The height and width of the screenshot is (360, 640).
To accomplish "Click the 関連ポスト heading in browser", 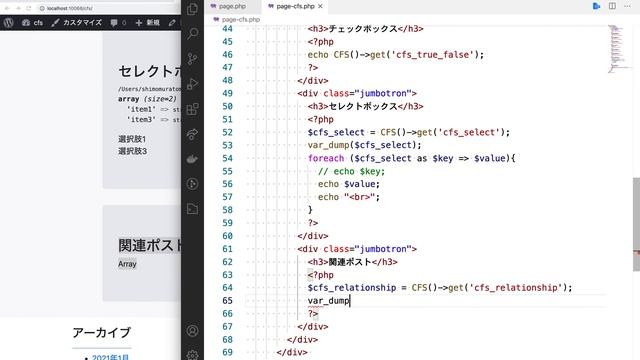I will tap(150, 245).
